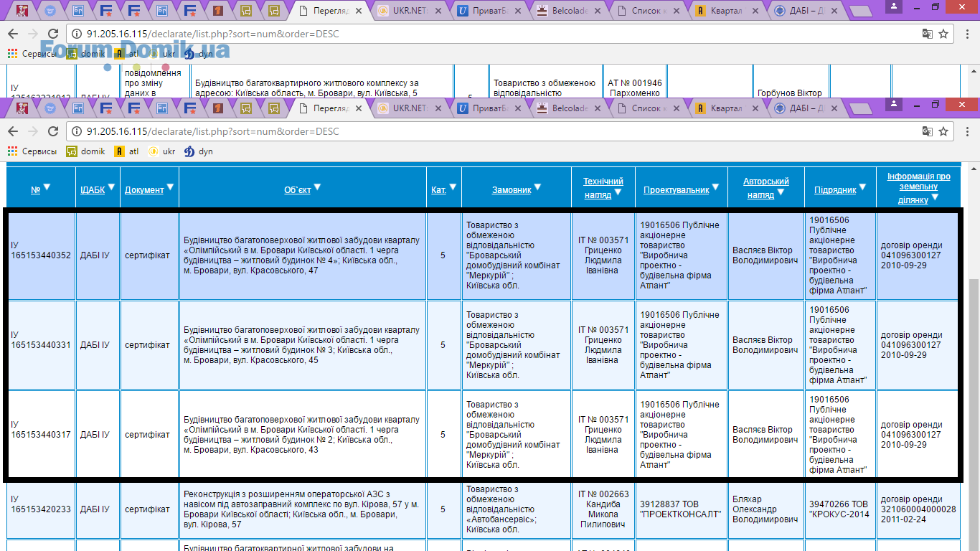Click the reload icon in the upper browser window
Viewport: 980px width, 551px height.
53,34
